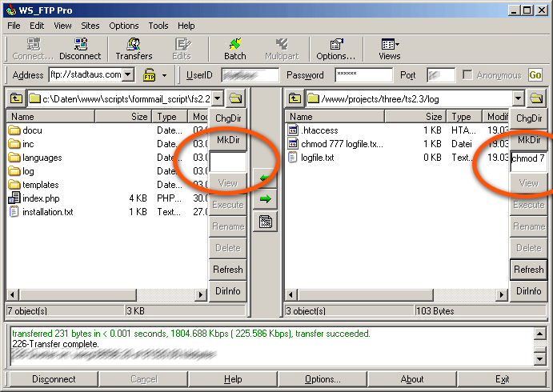Image resolution: width=553 pixels, height=392 pixels.
Task: Click remote pane ChgDir button
Action: [528, 118]
